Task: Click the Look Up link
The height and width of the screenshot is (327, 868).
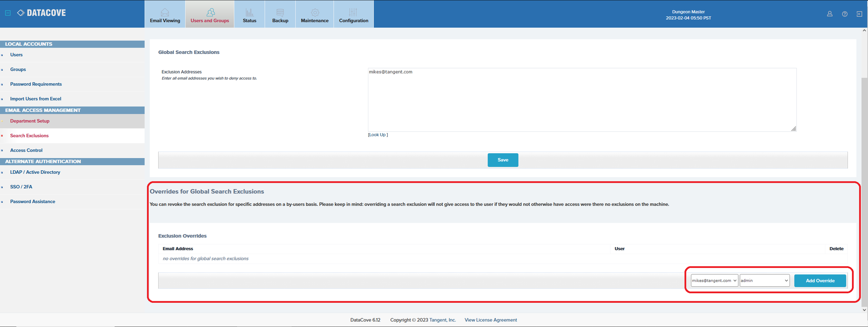Action: click(378, 135)
